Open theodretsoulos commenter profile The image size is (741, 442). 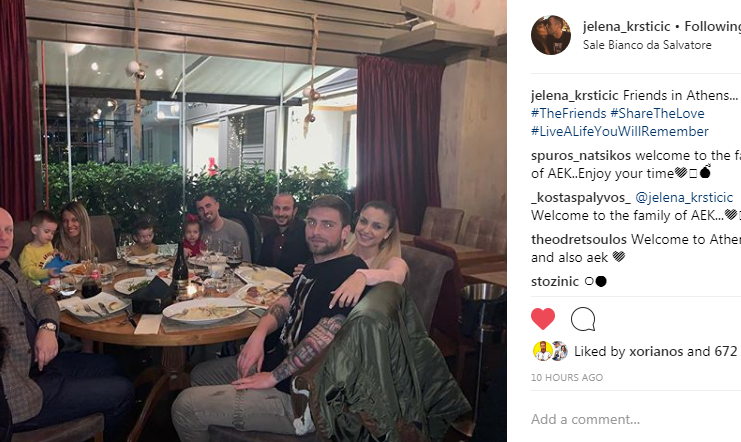pyautogui.click(x=579, y=239)
